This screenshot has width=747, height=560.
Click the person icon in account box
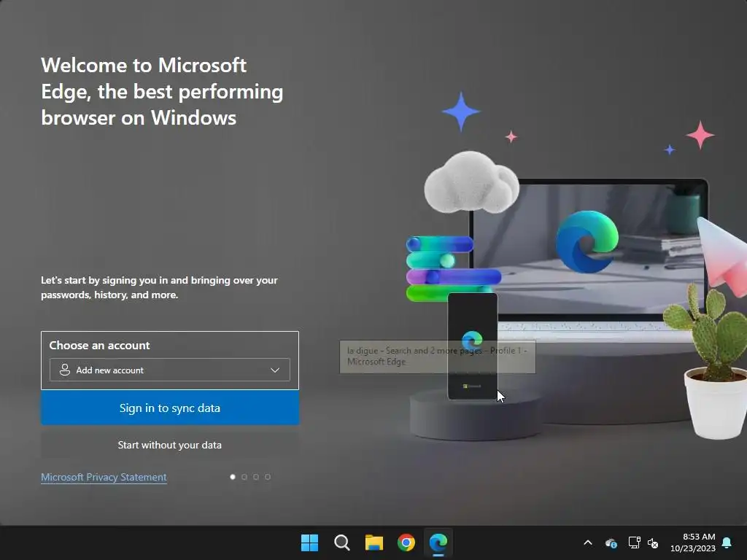65,370
